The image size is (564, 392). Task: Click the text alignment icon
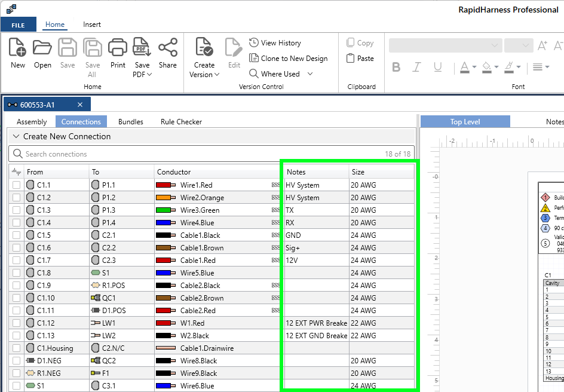(538, 67)
